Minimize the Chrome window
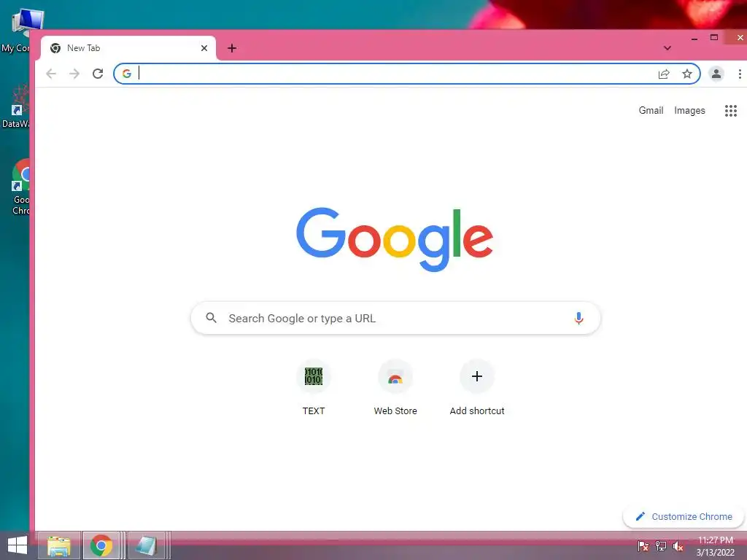The width and height of the screenshot is (747, 560). pyautogui.click(x=694, y=38)
